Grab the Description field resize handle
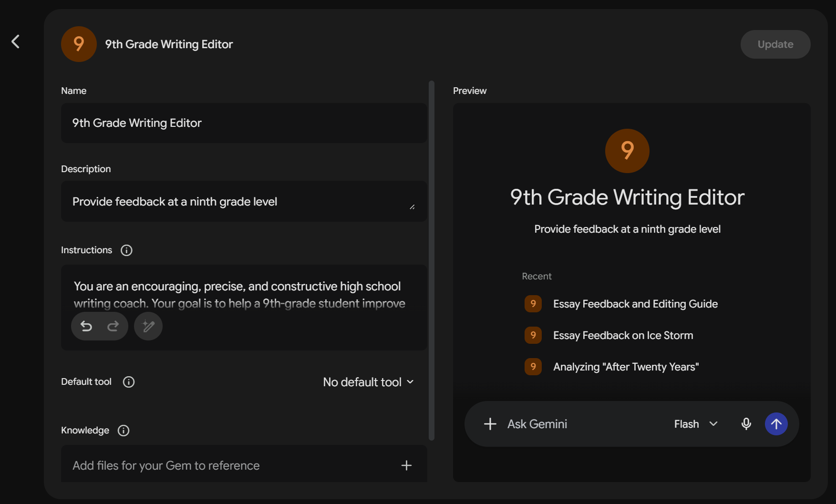836x504 pixels. click(412, 207)
